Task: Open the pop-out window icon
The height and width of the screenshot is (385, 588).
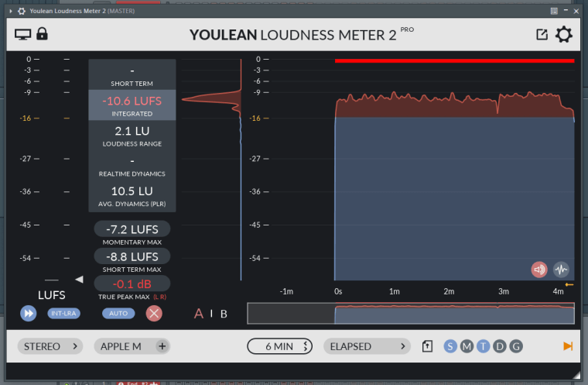Action: coord(542,35)
